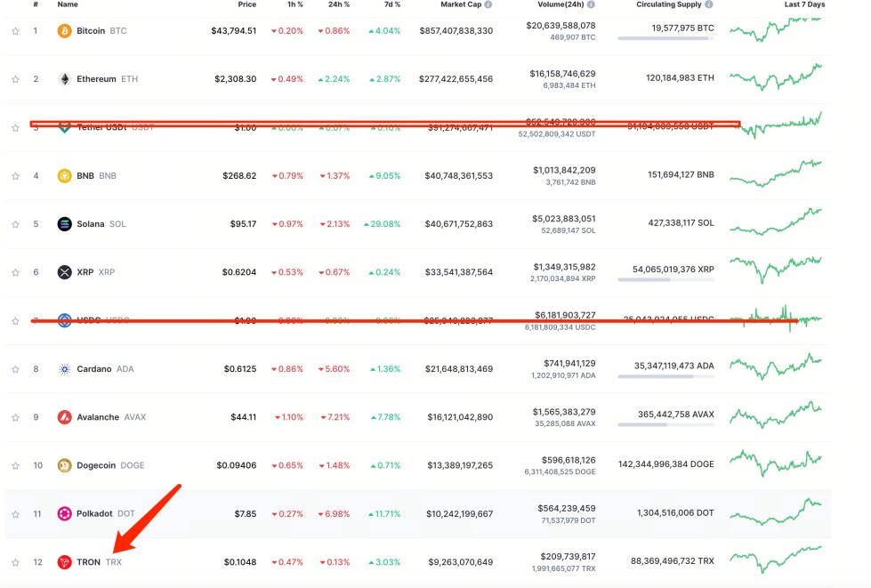This screenshot has width=871, height=588.
Task: Click the Avalanche logo icon
Action: 64,417
